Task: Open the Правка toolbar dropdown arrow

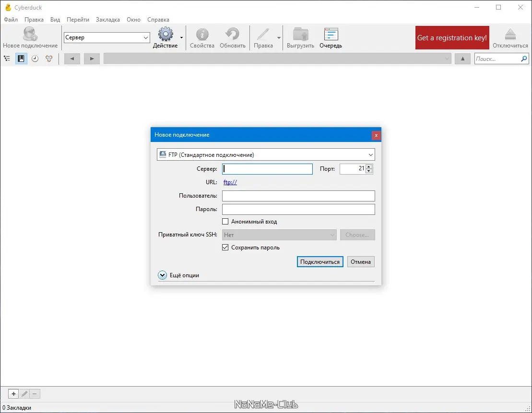Action: click(x=279, y=38)
